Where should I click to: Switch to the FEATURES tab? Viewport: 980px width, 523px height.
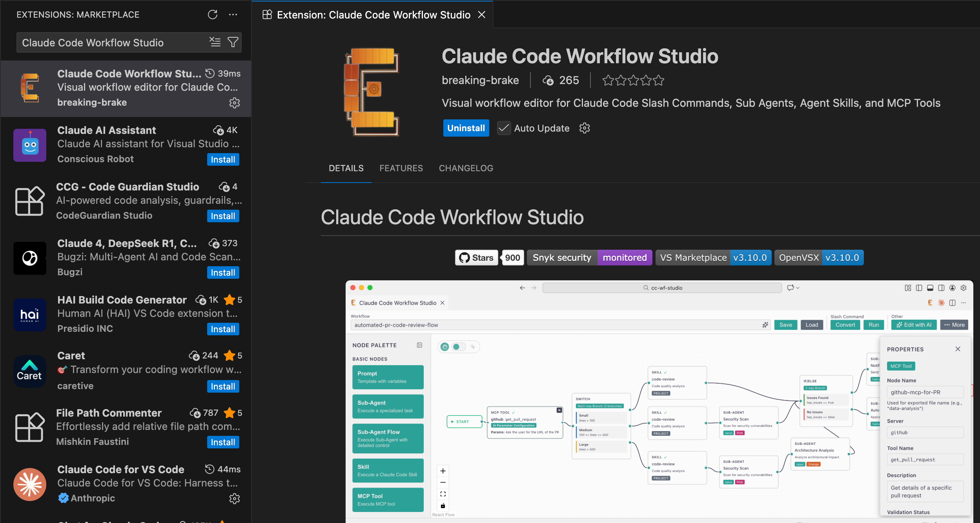click(x=401, y=168)
